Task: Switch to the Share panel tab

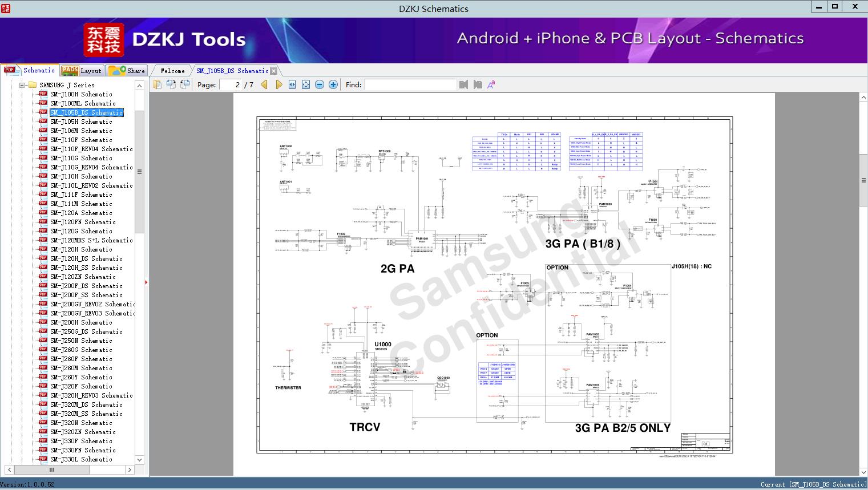Action: (x=127, y=71)
